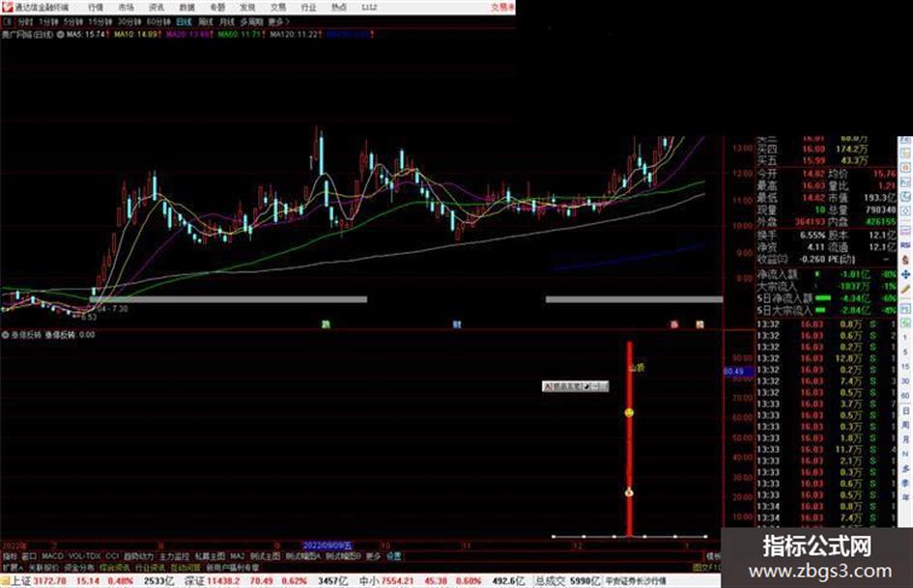Viewport: 913px width, 588px height.
Task: Click the 日 sidebar period button
Action: click(905, 410)
